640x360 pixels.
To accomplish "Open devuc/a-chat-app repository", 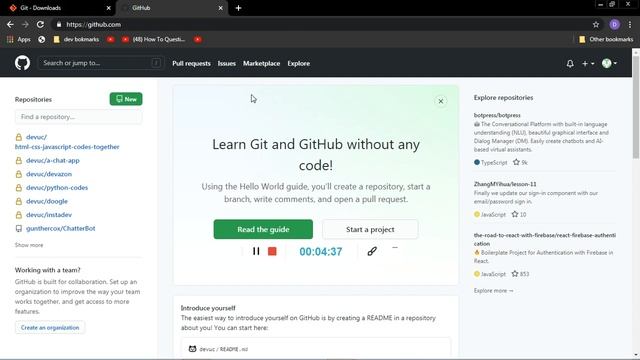I will tap(53, 160).
